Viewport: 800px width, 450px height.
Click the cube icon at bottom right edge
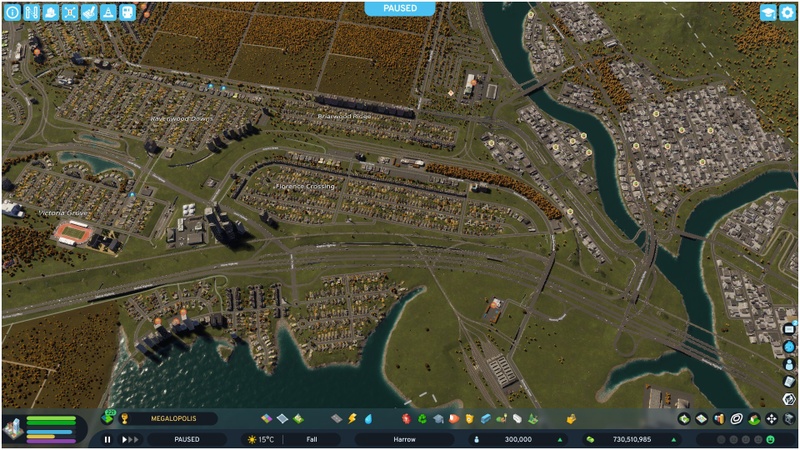[789, 399]
